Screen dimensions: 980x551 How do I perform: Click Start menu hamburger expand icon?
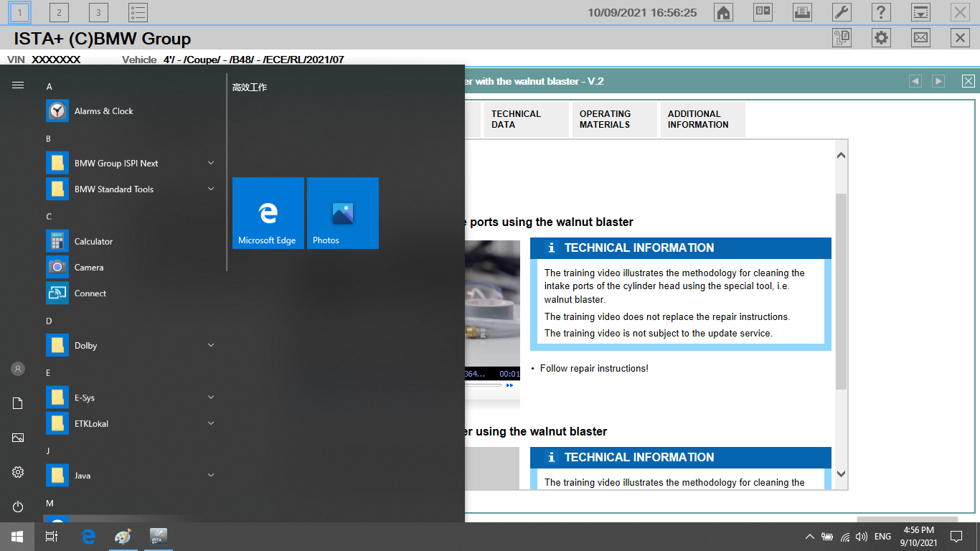click(x=18, y=85)
